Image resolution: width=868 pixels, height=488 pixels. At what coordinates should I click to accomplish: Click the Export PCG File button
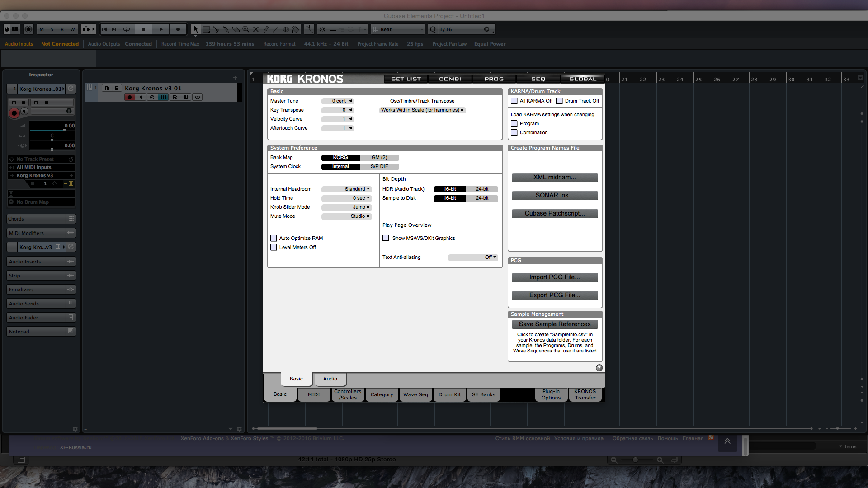coord(555,296)
